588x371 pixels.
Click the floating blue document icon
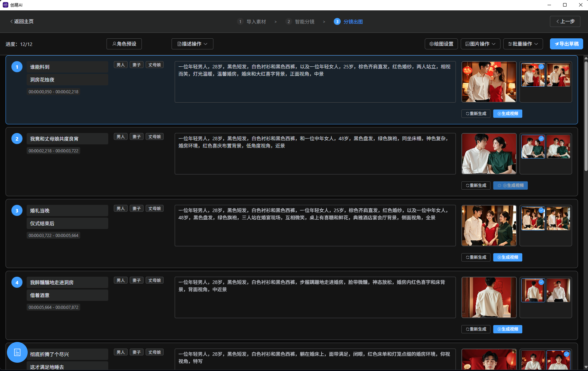[x=17, y=352]
